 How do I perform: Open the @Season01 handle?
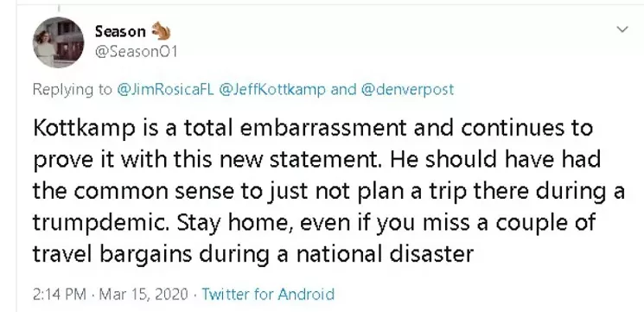click(x=136, y=53)
